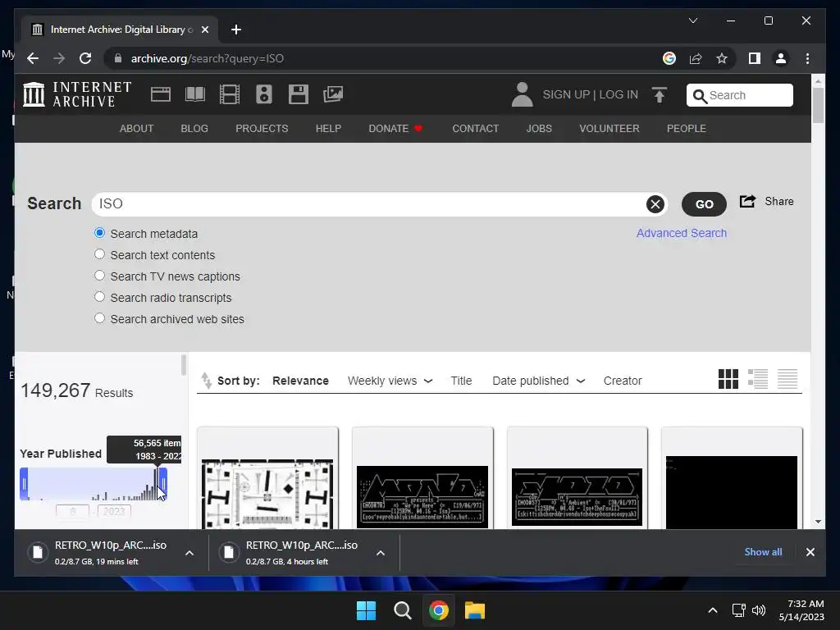
Task: Select Search TV news captions option
Action: [x=99, y=276]
